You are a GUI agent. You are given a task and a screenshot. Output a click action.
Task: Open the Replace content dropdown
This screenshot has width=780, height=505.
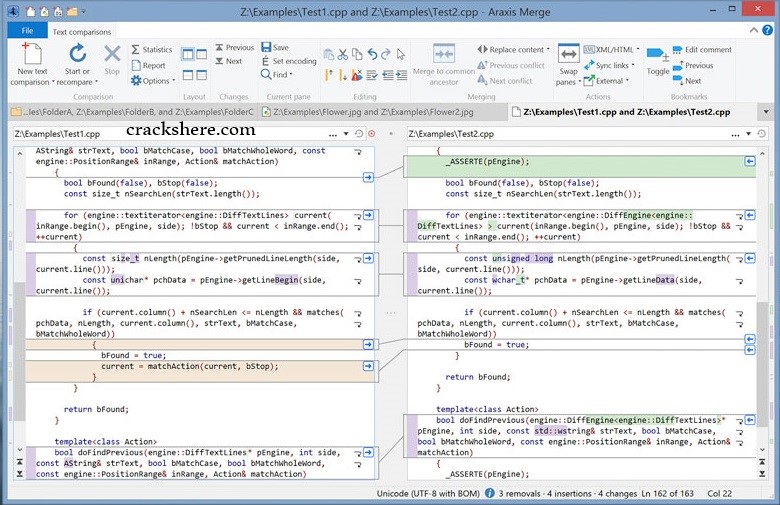click(x=514, y=49)
